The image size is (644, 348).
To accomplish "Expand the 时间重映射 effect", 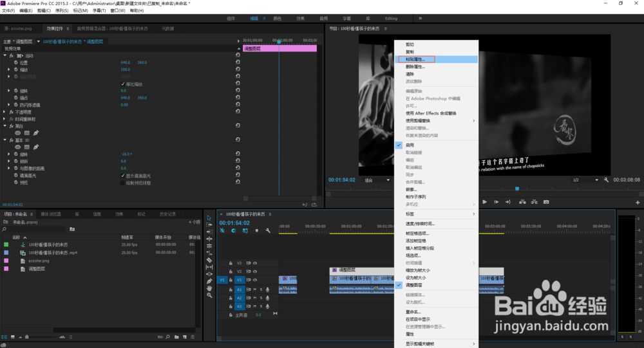I will (x=5, y=118).
